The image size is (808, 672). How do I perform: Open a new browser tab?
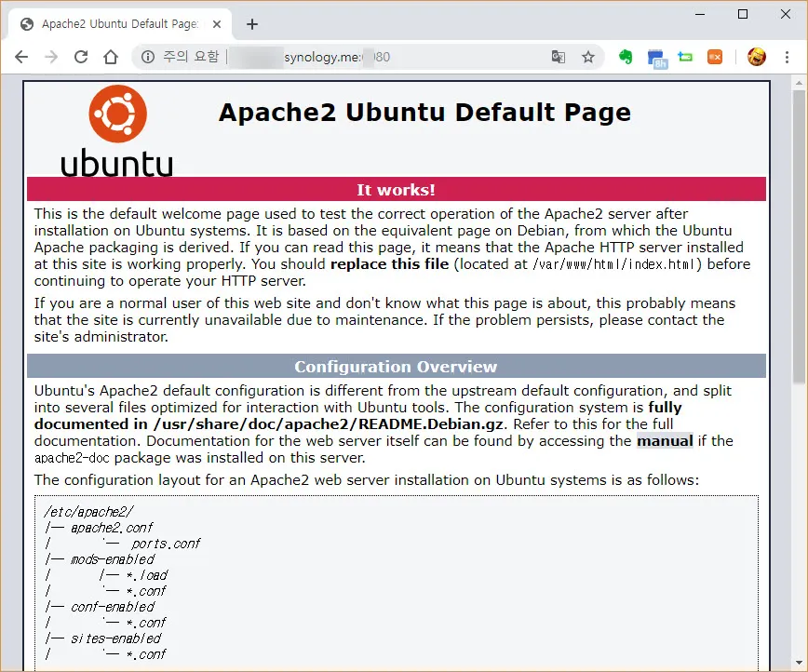point(251,24)
